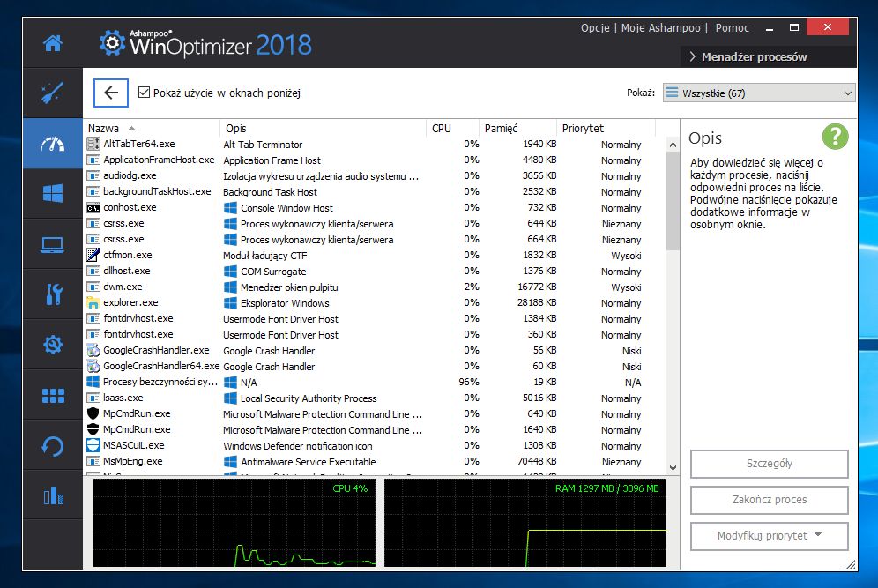Open the home icon in sidebar

pyautogui.click(x=53, y=43)
